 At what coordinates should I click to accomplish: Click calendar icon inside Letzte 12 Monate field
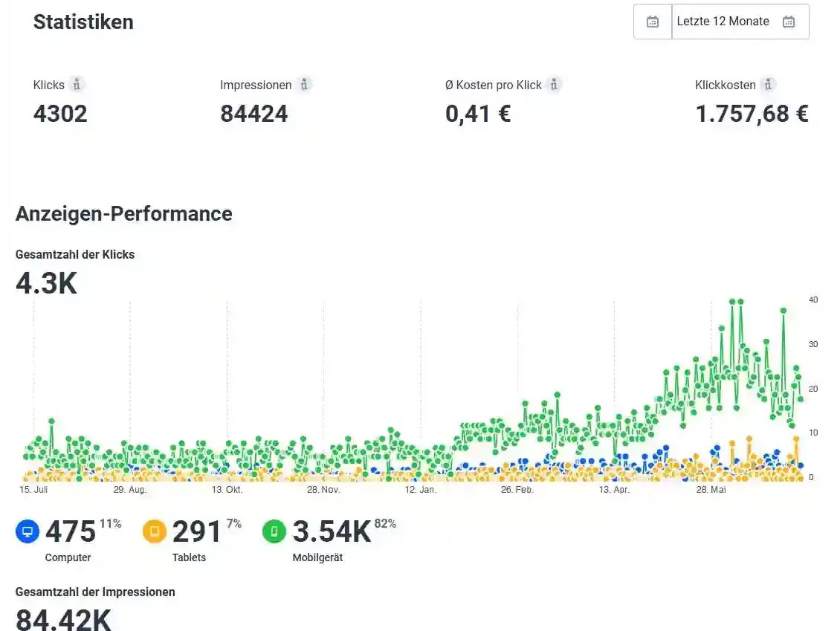pos(789,22)
